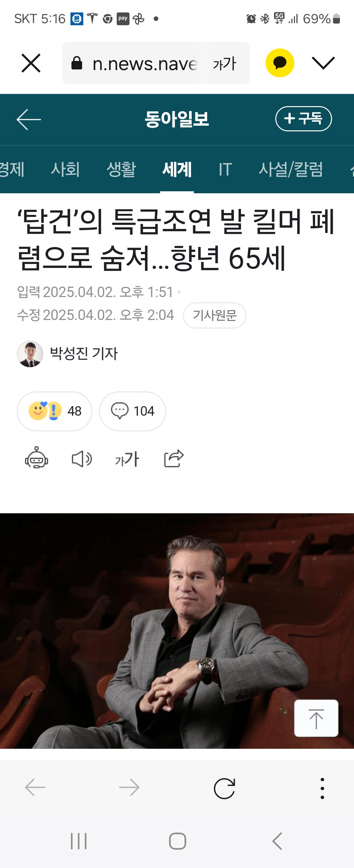
Task: Close the in-app browser with X
Action: [31, 63]
